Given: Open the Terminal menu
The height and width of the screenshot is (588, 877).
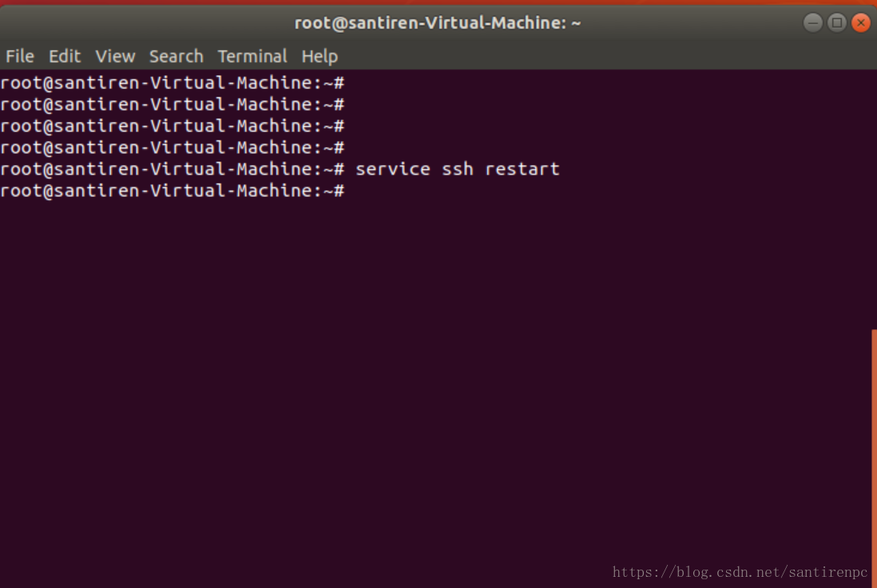Looking at the screenshot, I should [x=252, y=56].
